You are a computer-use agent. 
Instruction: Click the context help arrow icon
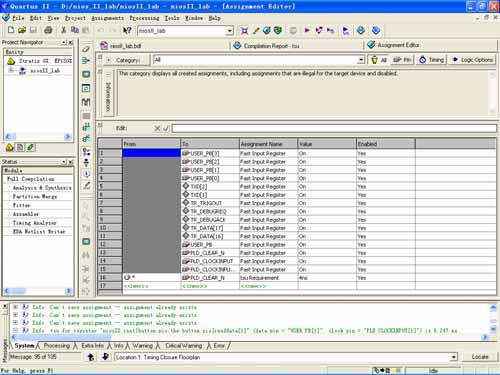127,31
